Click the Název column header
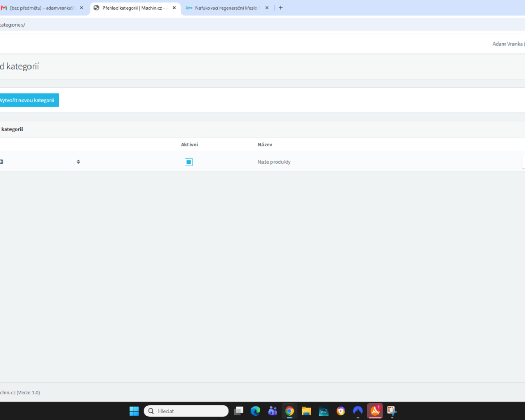The image size is (525, 420). [x=265, y=145]
